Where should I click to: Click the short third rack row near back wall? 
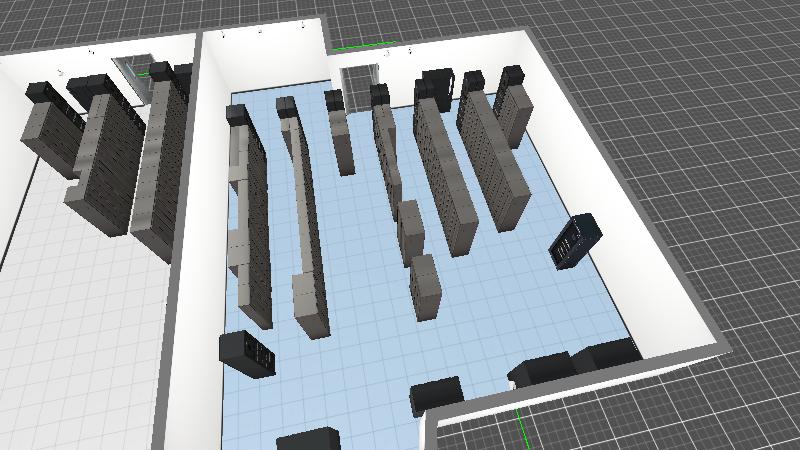point(339,135)
